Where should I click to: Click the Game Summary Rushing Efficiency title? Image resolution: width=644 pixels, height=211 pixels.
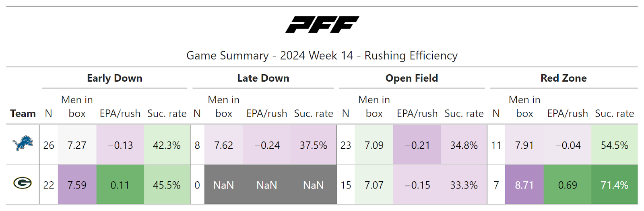point(322,55)
